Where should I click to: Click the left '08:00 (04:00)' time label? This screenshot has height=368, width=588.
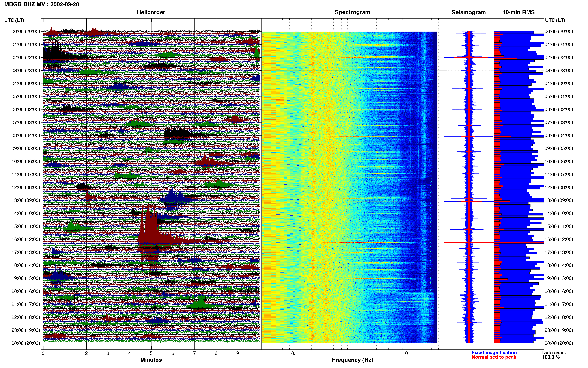tap(26, 135)
